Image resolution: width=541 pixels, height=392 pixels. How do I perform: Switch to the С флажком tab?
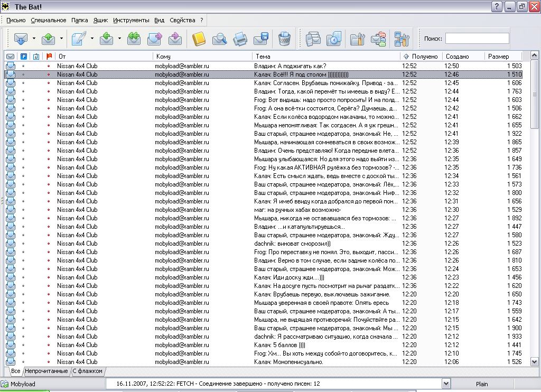[x=88, y=371]
